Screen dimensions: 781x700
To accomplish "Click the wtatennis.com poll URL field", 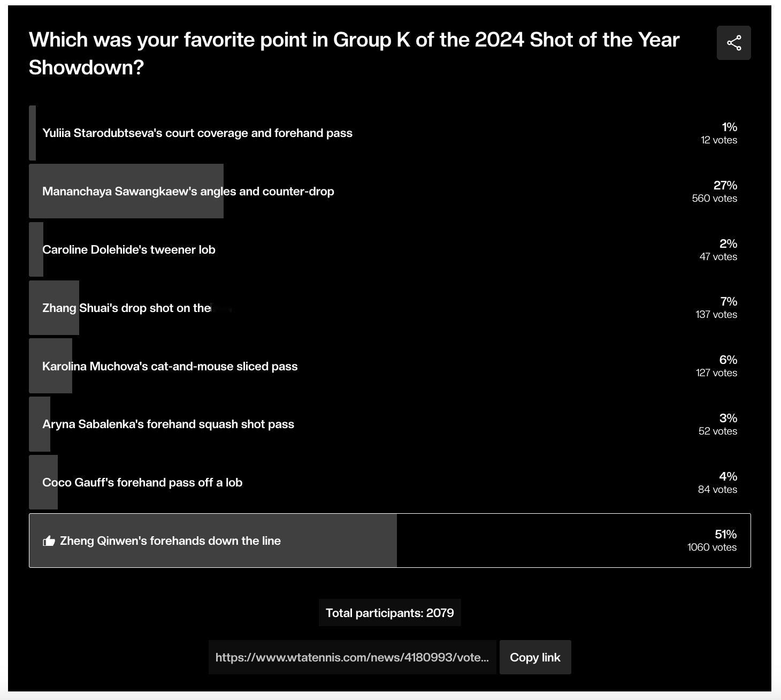I will 352,657.
